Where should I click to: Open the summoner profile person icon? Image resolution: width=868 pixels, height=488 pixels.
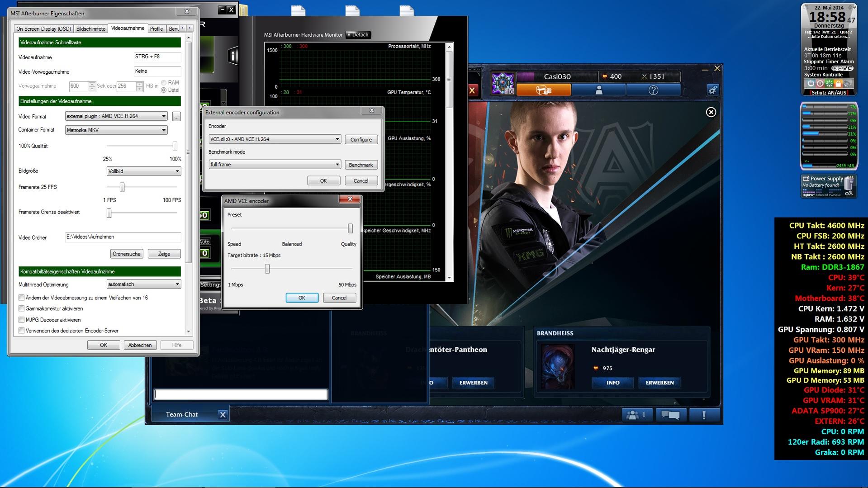pyautogui.click(x=598, y=90)
